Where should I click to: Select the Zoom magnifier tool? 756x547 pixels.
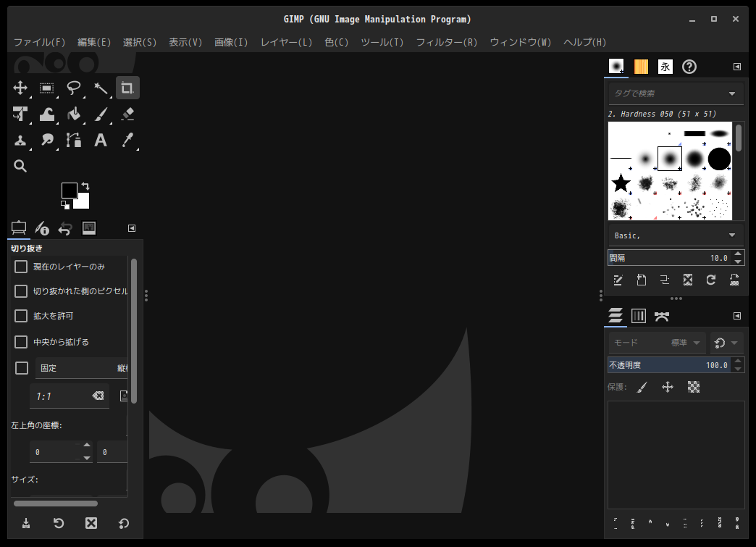pos(20,167)
